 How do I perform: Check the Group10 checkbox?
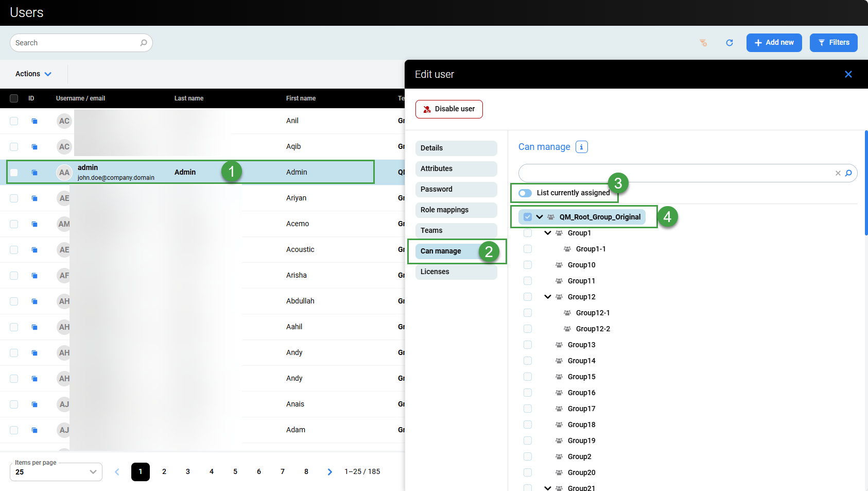coord(528,265)
